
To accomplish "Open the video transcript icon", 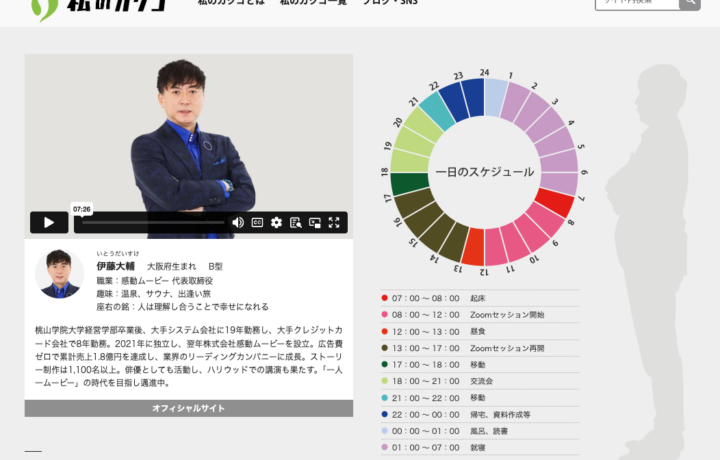I will pyautogui.click(x=295, y=222).
